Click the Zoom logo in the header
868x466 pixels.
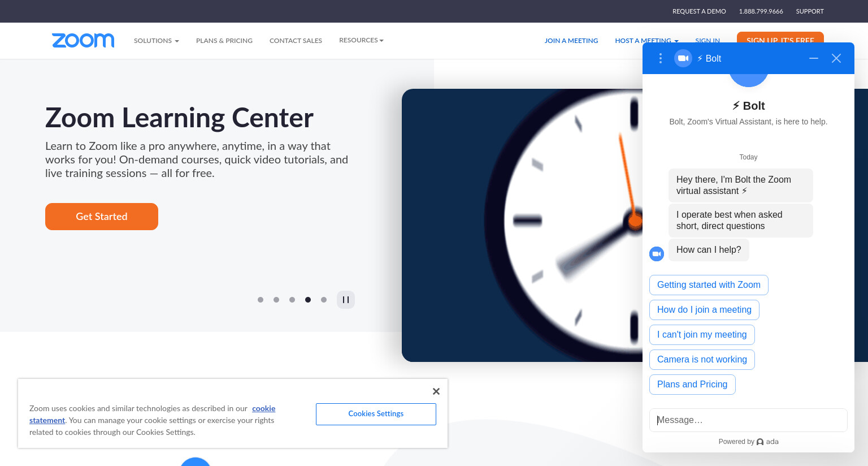pos(83,40)
